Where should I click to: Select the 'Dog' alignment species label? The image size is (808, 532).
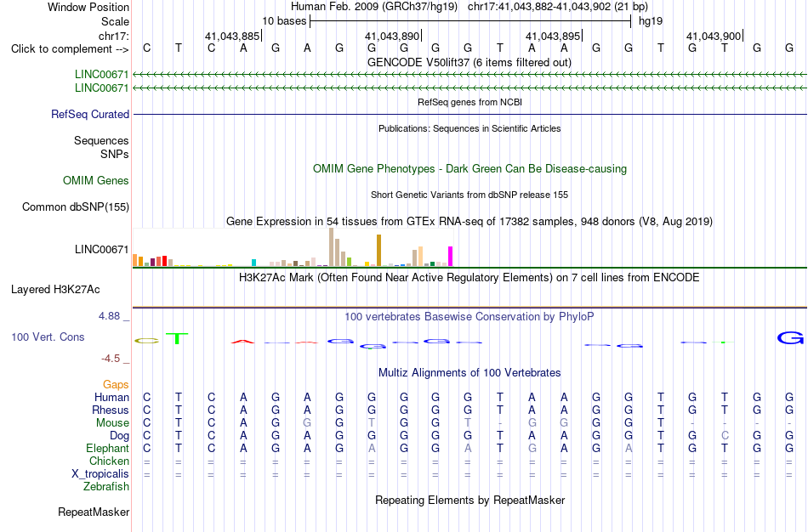tap(120, 436)
